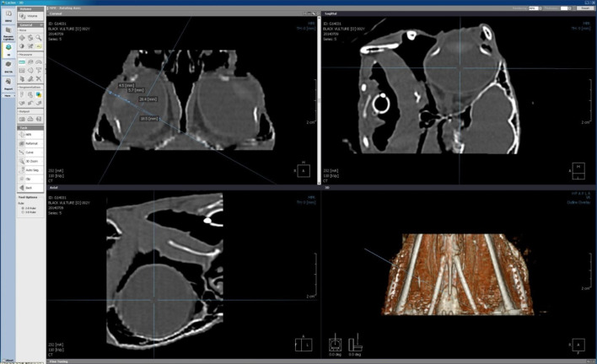Open the Curve task
This screenshot has height=364, width=597.
[x=30, y=153]
